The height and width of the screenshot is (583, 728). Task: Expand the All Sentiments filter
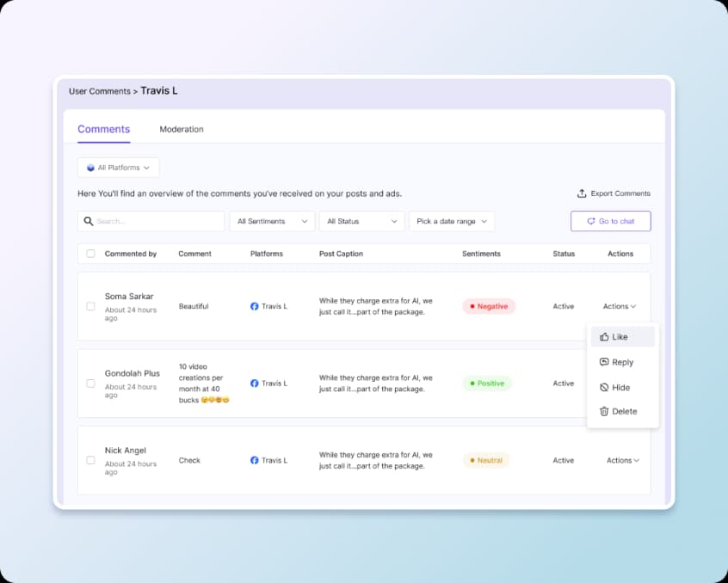pos(272,221)
